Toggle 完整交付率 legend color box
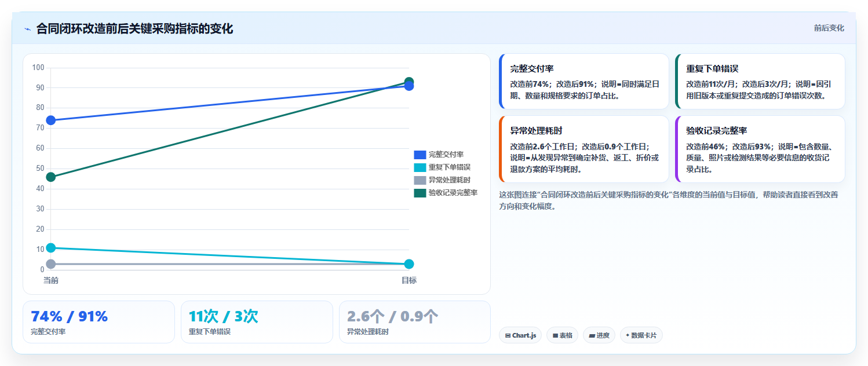 (x=420, y=155)
